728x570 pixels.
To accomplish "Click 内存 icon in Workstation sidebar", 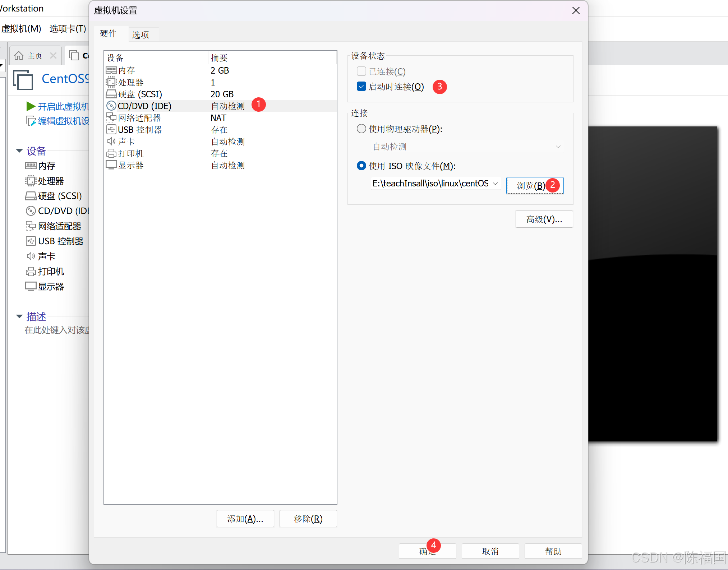I will click(31, 166).
